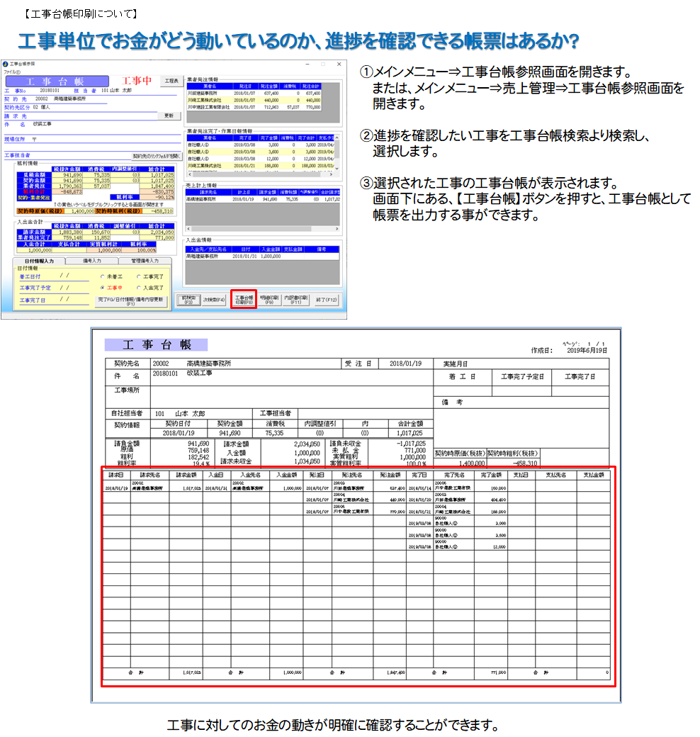Click the 工事台帳印刷(F8) button
The image size is (700, 737).
(243, 300)
